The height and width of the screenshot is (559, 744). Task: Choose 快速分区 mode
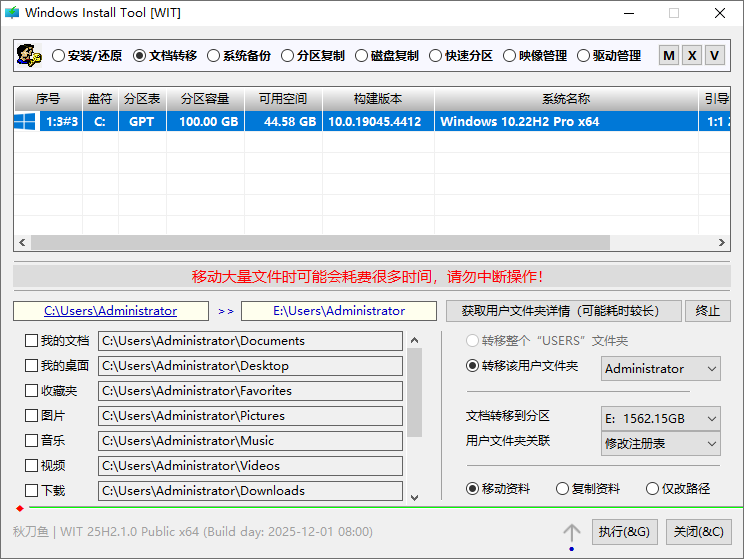point(461,56)
